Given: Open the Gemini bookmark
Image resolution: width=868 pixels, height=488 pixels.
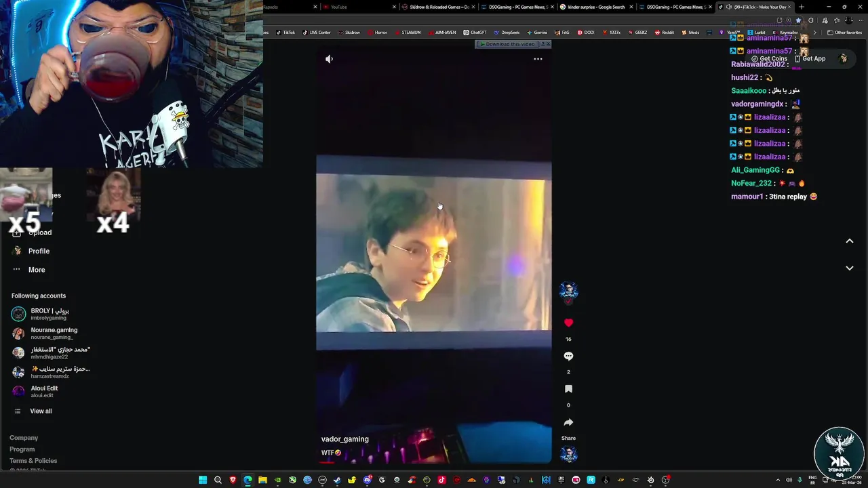Looking at the screenshot, I should [536, 33].
